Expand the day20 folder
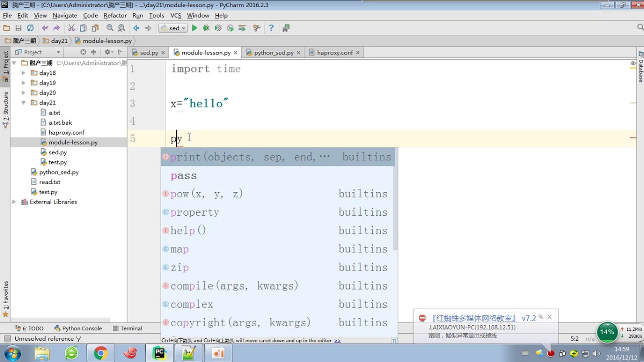This screenshot has width=644, height=362. 23,93
